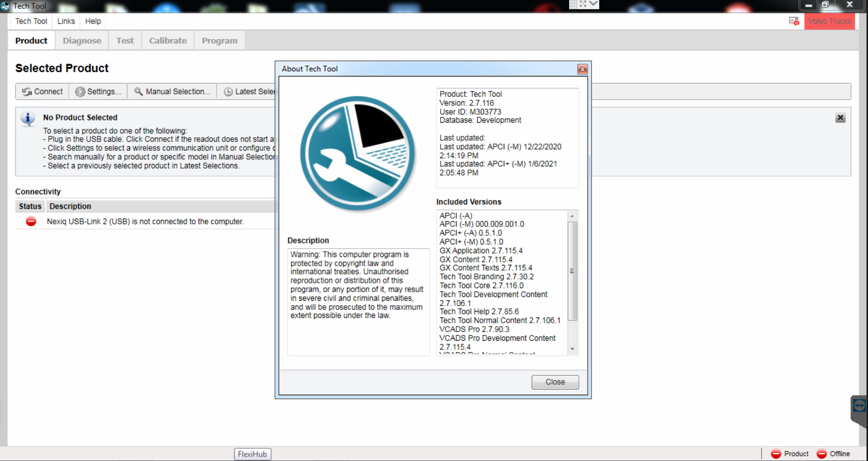
Task: Click the blue info icon beside No Product Selected
Action: point(28,119)
